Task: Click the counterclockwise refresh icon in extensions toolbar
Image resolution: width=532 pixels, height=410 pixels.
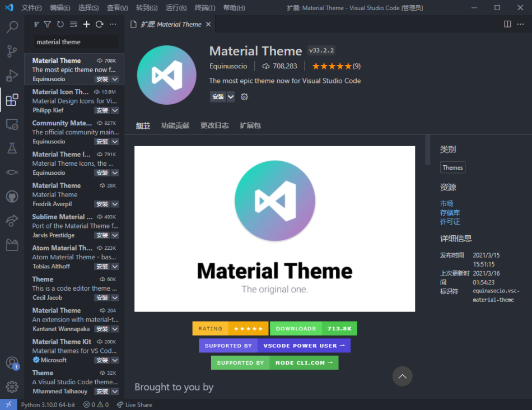Action: [60, 24]
